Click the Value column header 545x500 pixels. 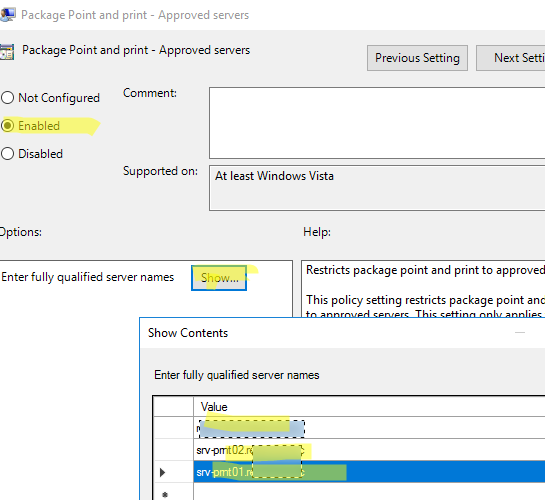coord(369,407)
